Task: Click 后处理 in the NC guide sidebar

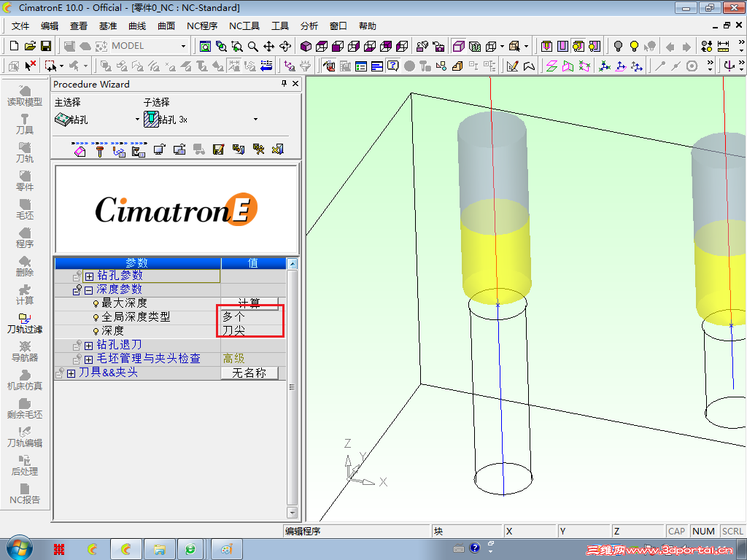Action: [x=25, y=466]
